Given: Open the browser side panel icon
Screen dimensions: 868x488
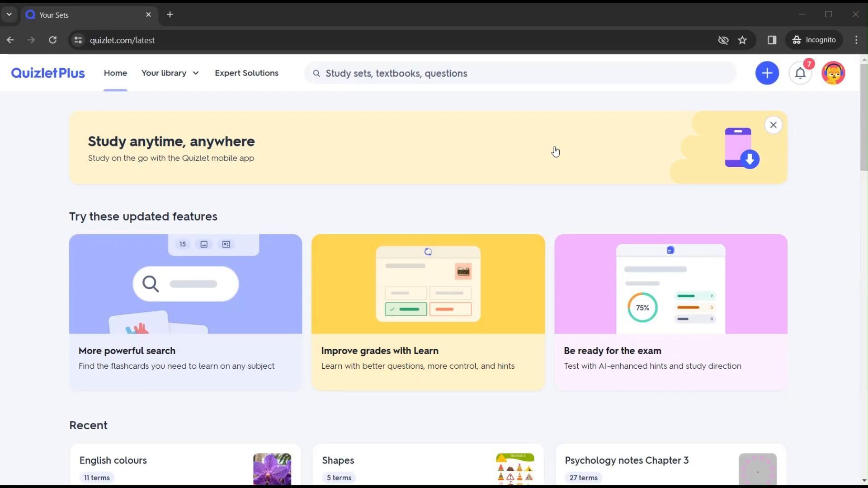Looking at the screenshot, I should [x=772, y=40].
